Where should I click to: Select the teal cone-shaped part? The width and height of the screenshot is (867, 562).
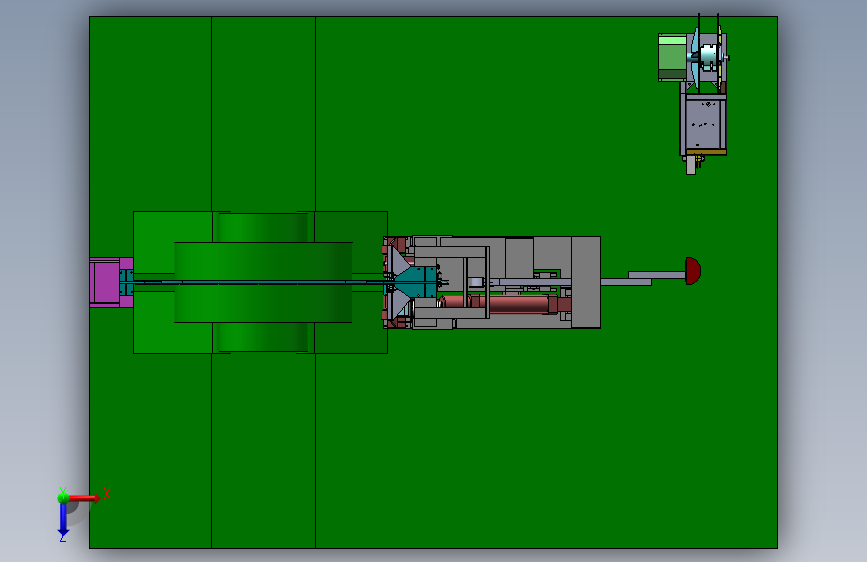(x=417, y=282)
